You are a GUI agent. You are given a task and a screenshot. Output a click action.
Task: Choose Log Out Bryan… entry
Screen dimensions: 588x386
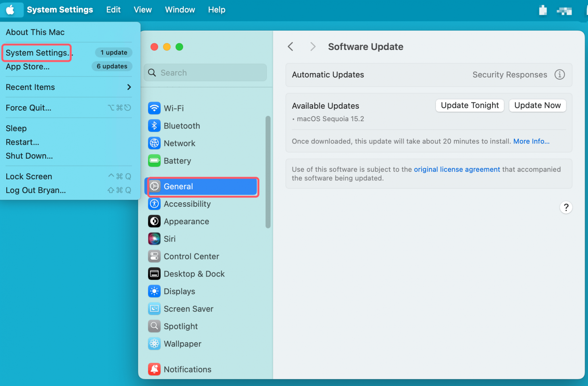36,190
